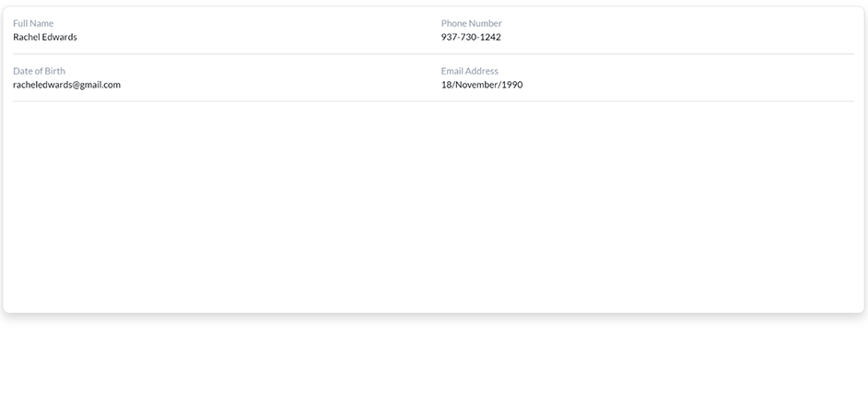The height and width of the screenshot is (419, 868).
Task: Click the year "1990"
Action: tap(512, 85)
